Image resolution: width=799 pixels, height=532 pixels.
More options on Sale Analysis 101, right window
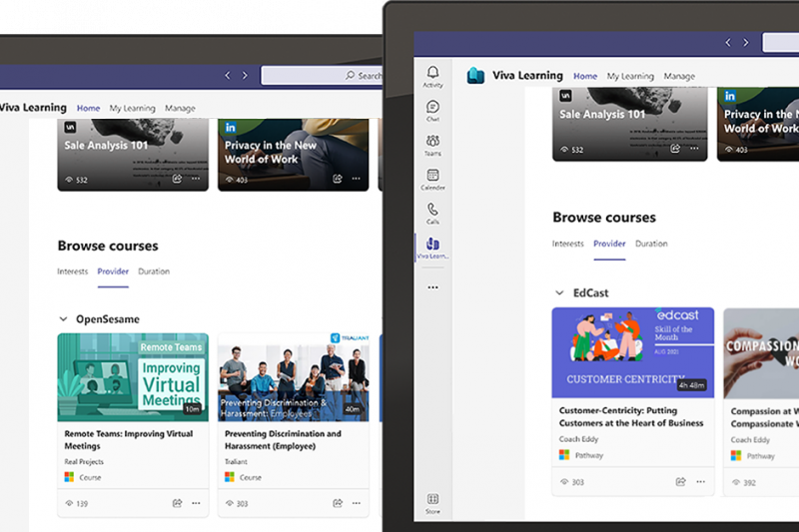click(x=694, y=148)
